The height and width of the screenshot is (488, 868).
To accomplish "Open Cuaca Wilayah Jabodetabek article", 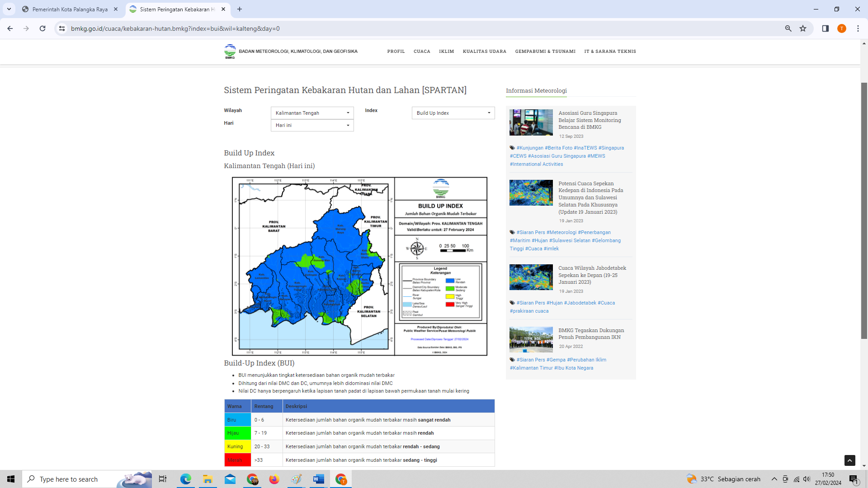I will click(x=592, y=275).
